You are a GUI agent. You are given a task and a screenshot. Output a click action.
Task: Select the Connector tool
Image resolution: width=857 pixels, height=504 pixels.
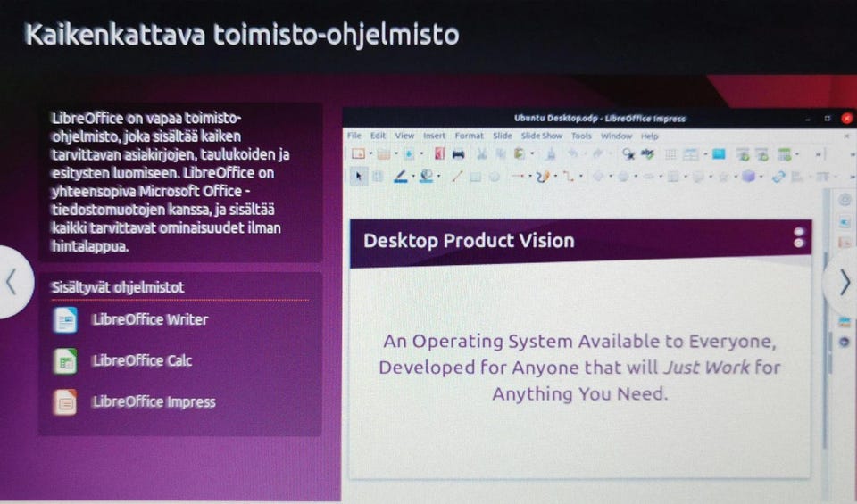pyautogui.click(x=569, y=177)
